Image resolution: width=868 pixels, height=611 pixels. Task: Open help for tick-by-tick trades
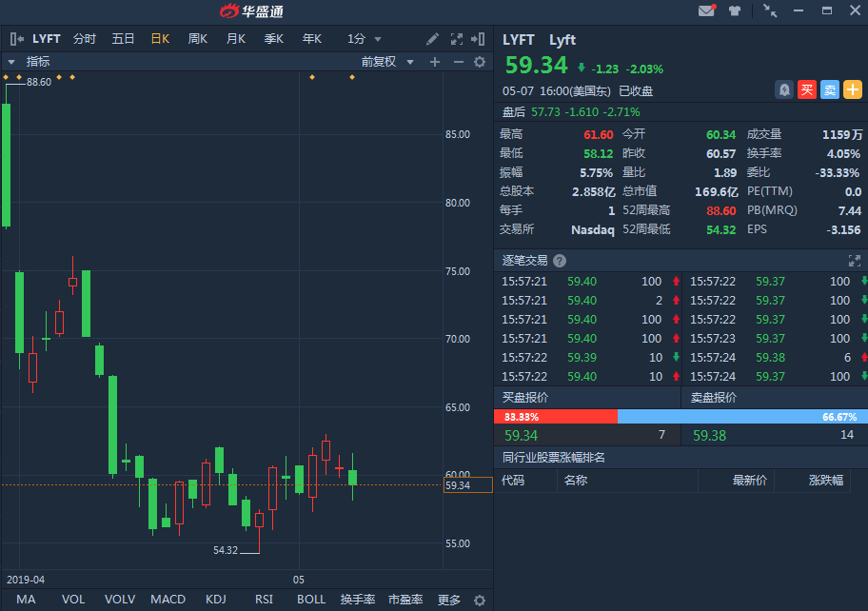(560, 261)
